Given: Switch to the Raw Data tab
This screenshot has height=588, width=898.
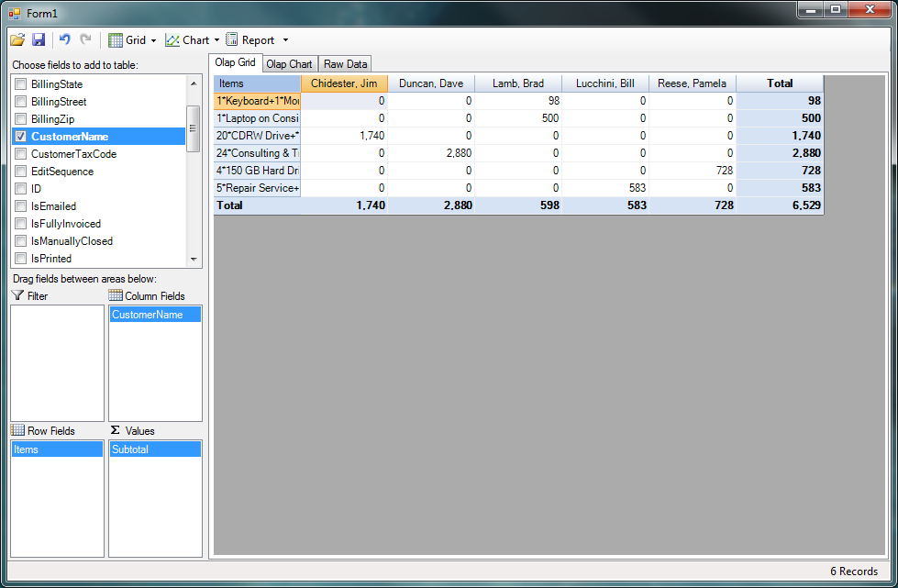Looking at the screenshot, I should click(345, 64).
